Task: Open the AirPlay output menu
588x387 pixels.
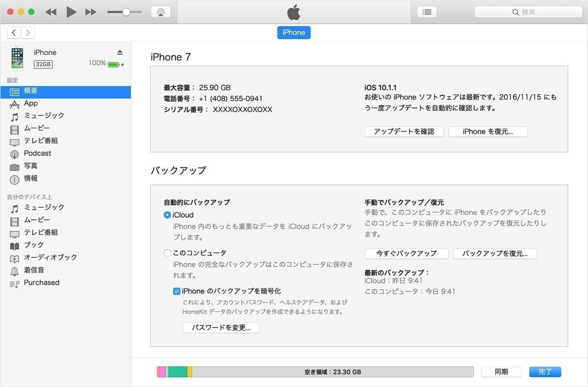Action: coord(161,12)
